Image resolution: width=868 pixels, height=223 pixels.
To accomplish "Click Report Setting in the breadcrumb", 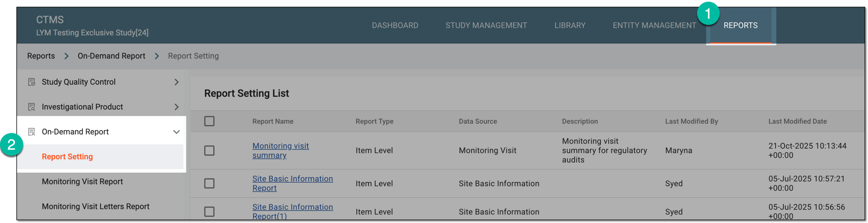I will 193,56.
